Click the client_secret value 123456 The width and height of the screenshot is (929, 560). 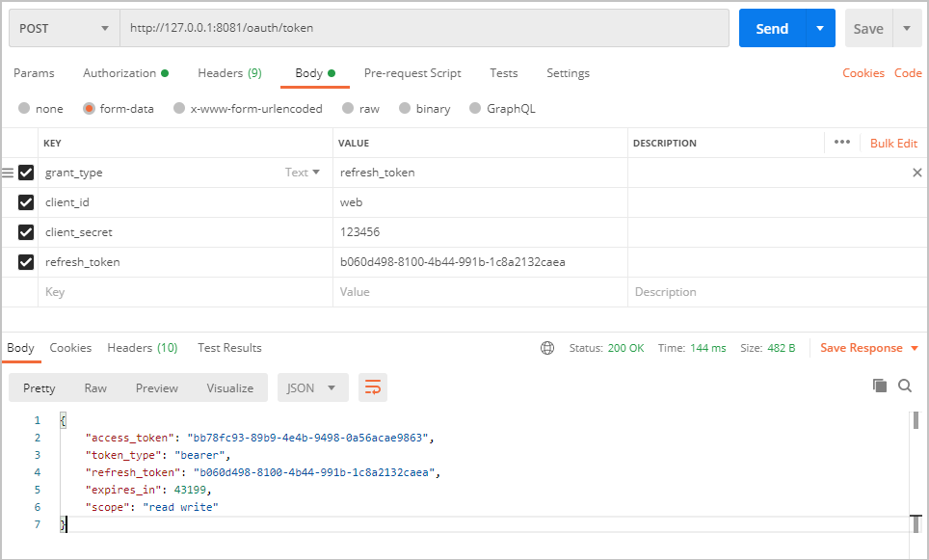359,231
